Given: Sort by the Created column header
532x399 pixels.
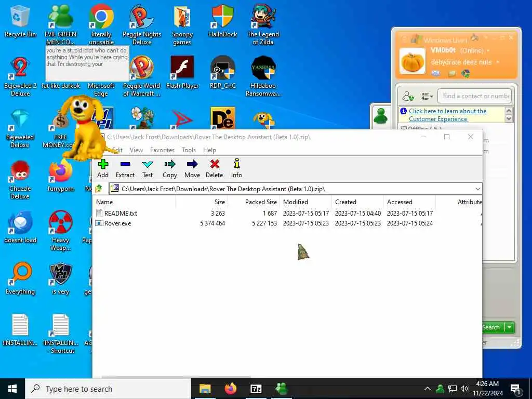Looking at the screenshot, I should click(x=357, y=202).
